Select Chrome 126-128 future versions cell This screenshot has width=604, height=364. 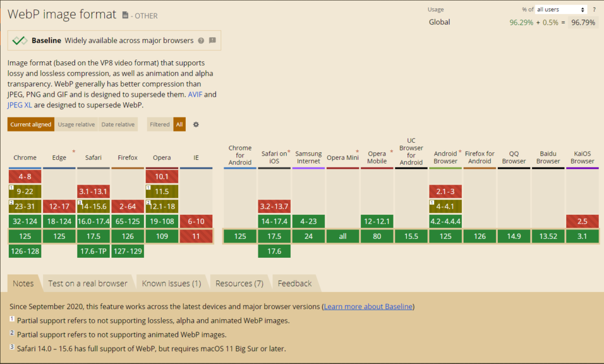click(25, 251)
